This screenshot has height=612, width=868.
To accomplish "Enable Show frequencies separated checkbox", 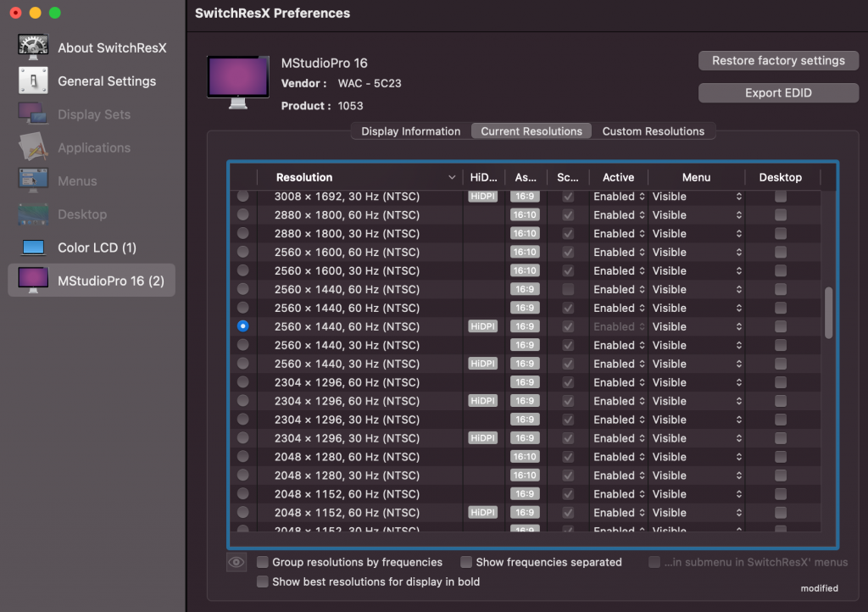I will pyautogui.click(x=466, y=562).
